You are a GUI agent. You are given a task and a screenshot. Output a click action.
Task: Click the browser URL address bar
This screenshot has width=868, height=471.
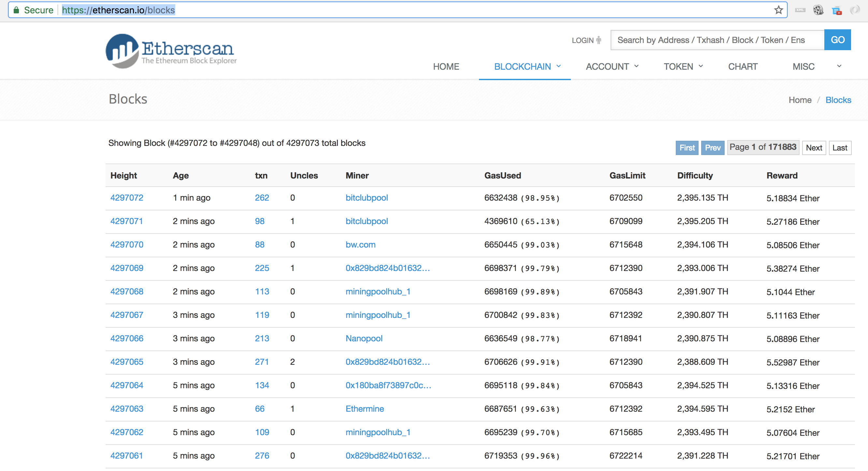(398, 10)
